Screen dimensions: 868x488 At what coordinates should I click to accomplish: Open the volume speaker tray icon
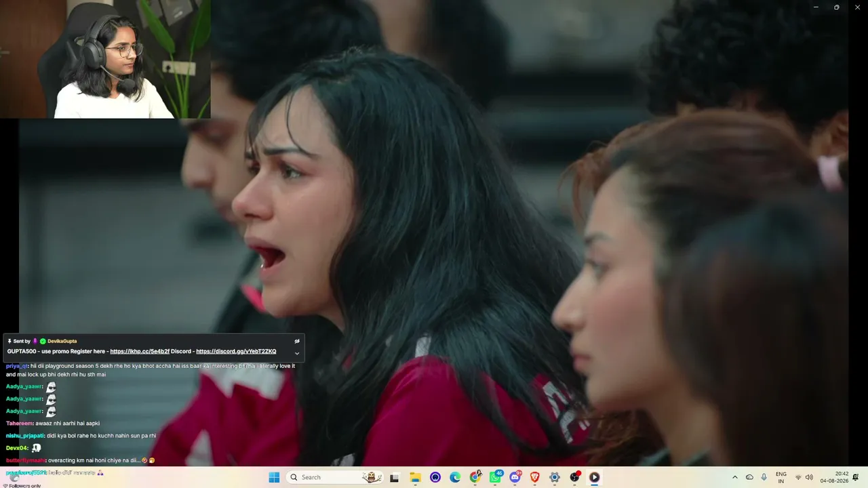tap(809, 477)
